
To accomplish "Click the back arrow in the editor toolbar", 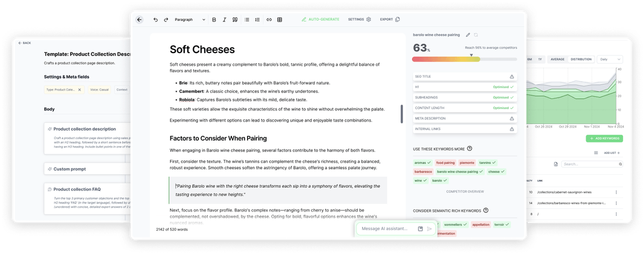I will tap(140, 20).
